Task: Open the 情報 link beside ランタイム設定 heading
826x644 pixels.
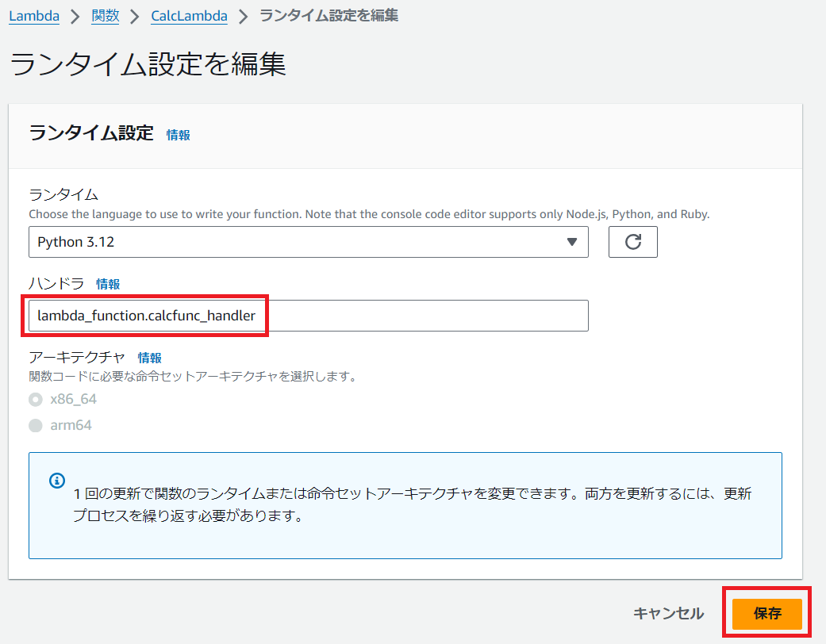Action: point(178,135)
